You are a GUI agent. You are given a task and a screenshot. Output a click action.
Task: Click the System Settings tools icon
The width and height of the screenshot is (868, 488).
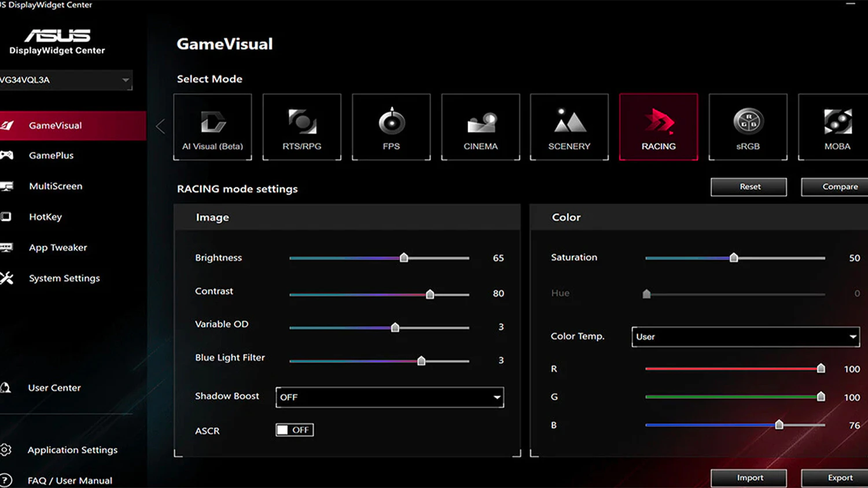coord(6,278)
